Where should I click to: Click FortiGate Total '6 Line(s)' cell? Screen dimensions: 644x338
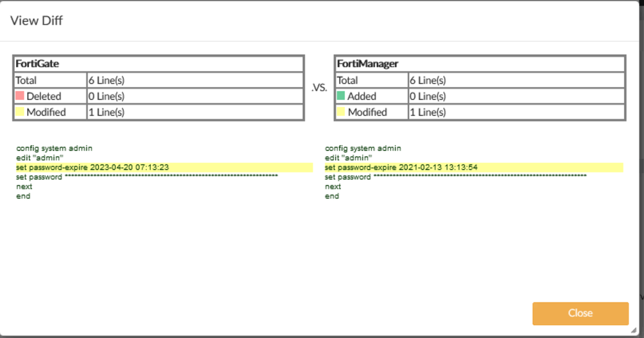[x=195, y=80]
